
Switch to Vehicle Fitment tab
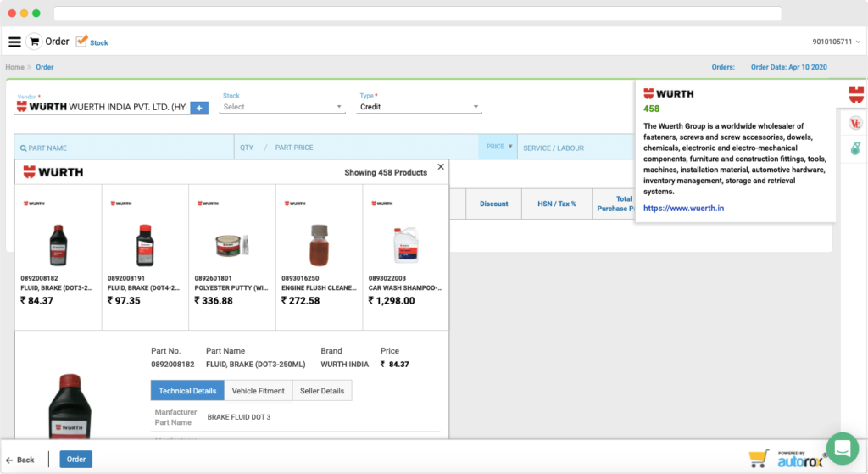tap(258, 390)
